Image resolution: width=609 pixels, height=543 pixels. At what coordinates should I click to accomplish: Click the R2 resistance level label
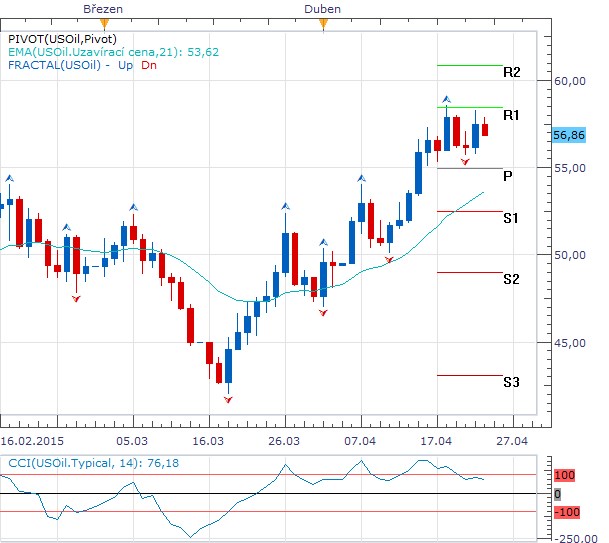(x=511, y=72)
